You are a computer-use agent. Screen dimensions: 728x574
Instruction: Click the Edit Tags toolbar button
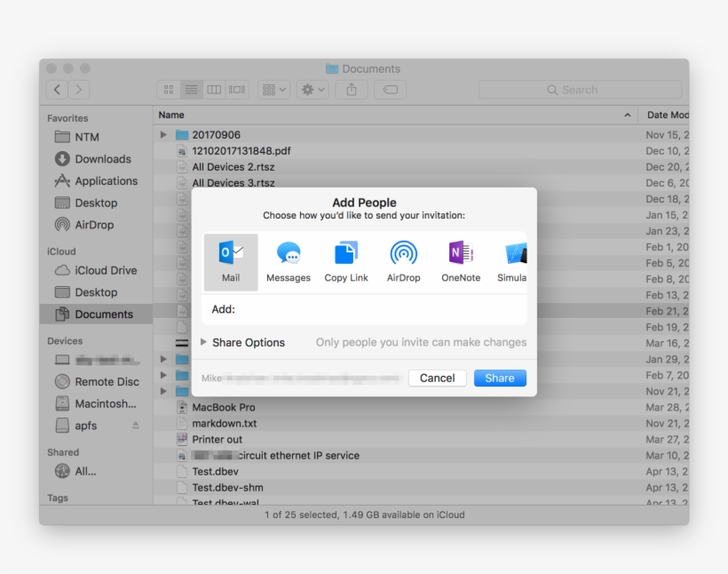391,89
